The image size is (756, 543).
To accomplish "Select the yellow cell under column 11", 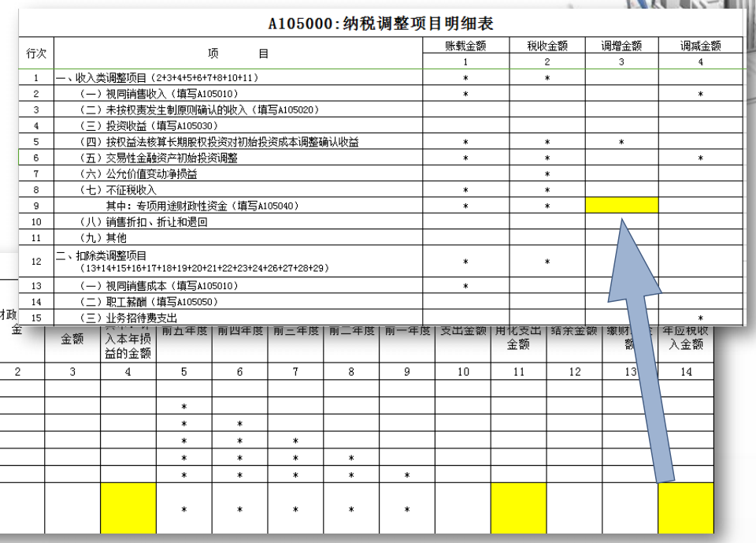I will [x=518, y=508].
